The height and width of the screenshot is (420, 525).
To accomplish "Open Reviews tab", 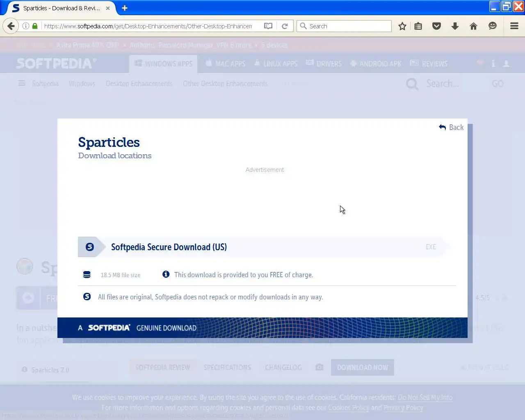I will (x=429, y=64).
